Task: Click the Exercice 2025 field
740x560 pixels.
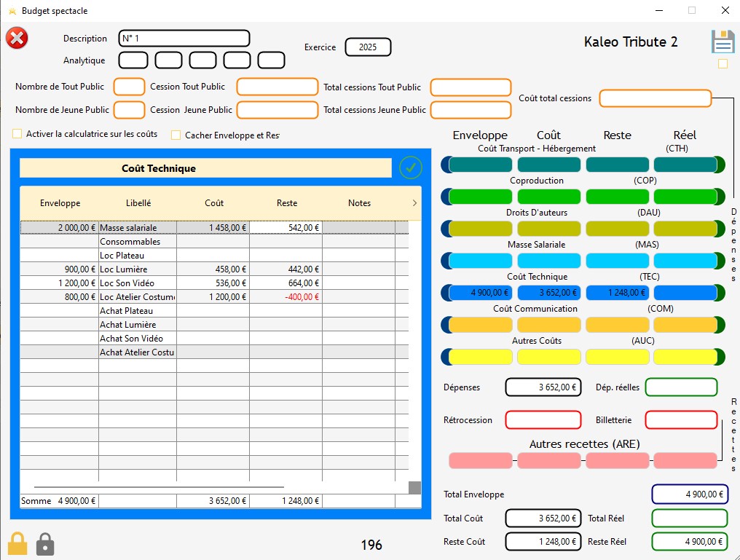Action: 368,47
